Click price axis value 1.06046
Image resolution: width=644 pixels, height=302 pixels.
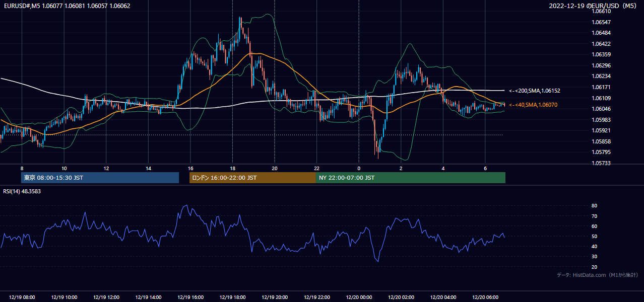click(x=602, y=109)
